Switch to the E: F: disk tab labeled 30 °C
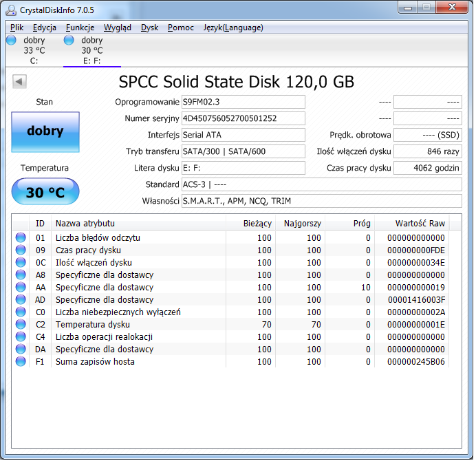This screenshot has width=476, height=461. [x=92, y=50]
